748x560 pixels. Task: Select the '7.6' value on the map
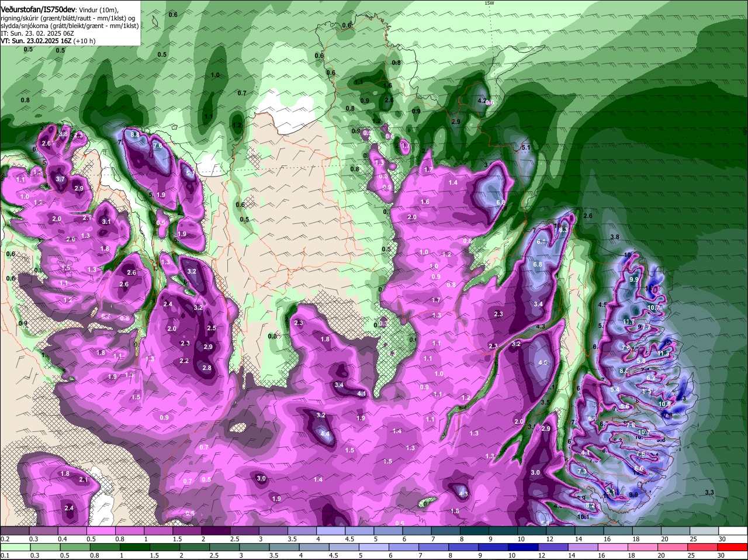tap(157, 146)
